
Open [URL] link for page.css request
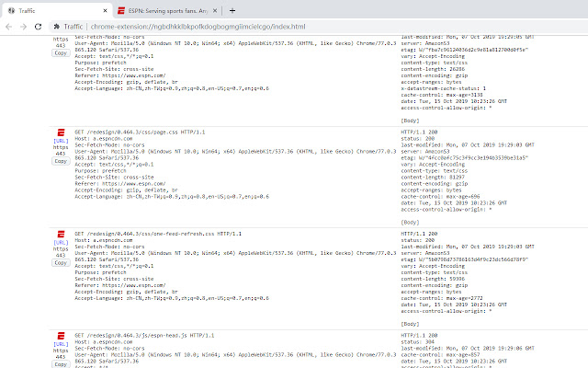[61, 143]
